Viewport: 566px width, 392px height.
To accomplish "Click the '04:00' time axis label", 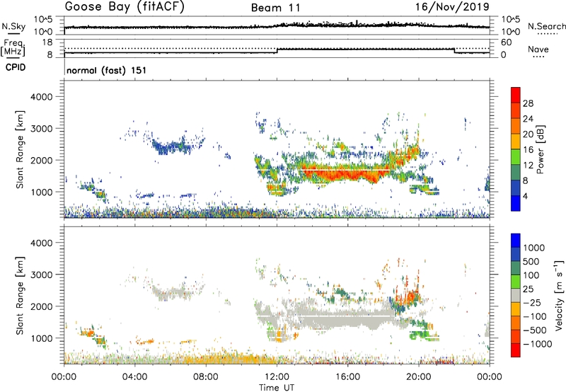I will 134,377.
